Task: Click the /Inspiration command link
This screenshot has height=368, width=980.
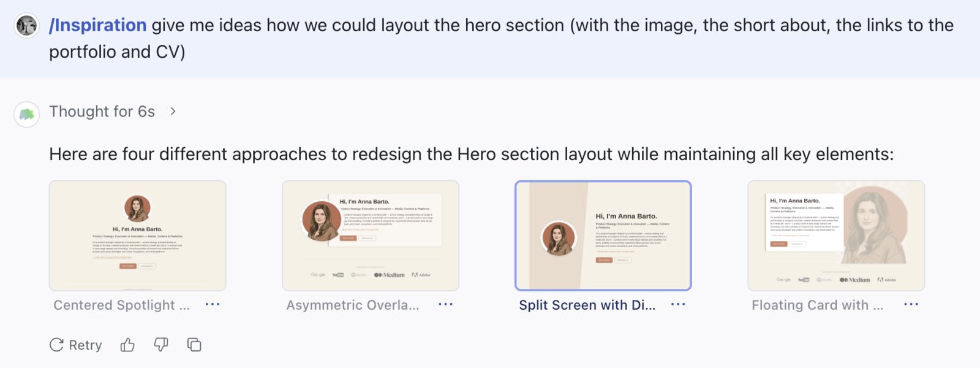Action: [x=98, y=25]
